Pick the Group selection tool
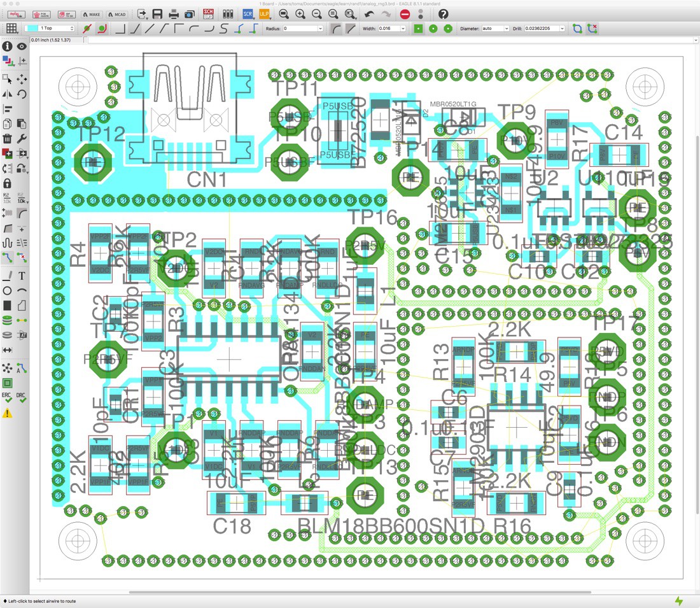This screenshot has width=700, height=608. pos(7,80)
